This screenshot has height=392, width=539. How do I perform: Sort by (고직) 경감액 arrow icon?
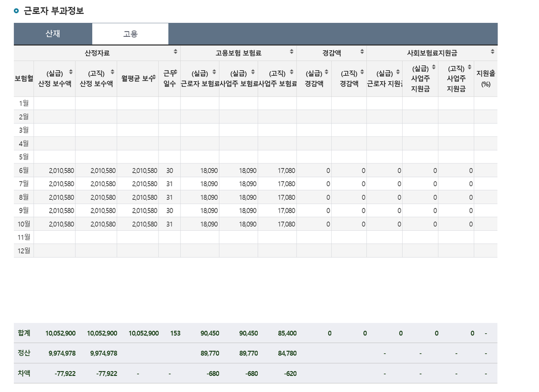(x=362, y=72)
